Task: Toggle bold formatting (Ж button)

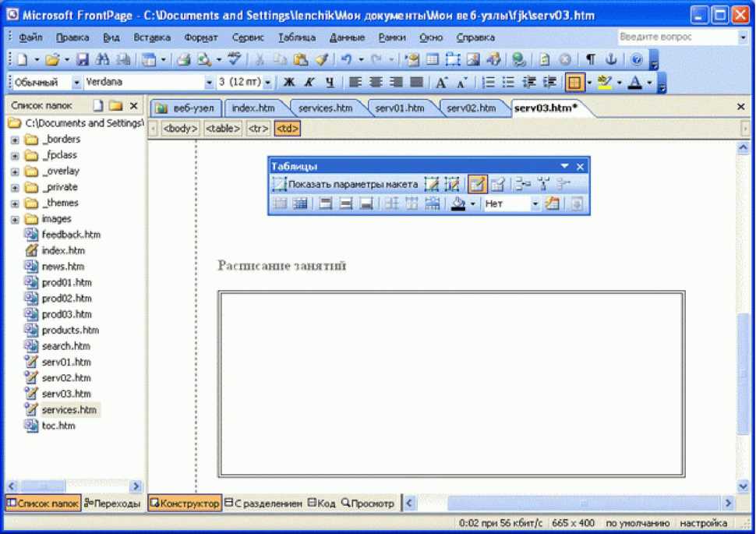Action: click(289, 83)
